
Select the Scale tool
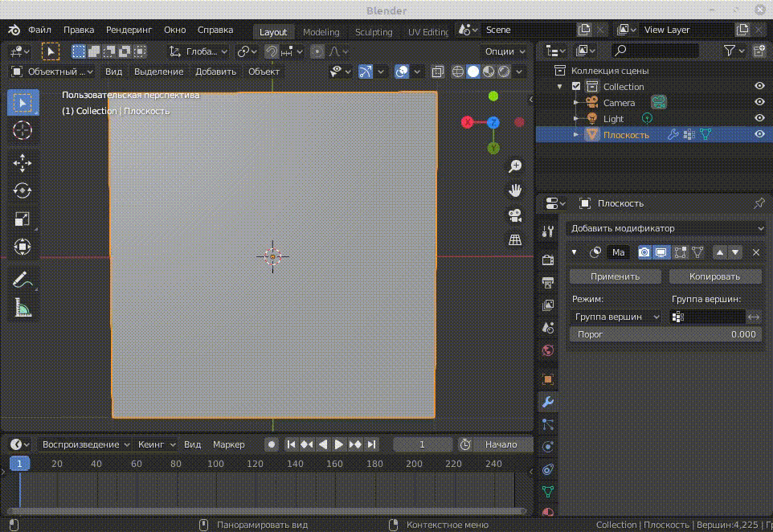pos(22,219)
